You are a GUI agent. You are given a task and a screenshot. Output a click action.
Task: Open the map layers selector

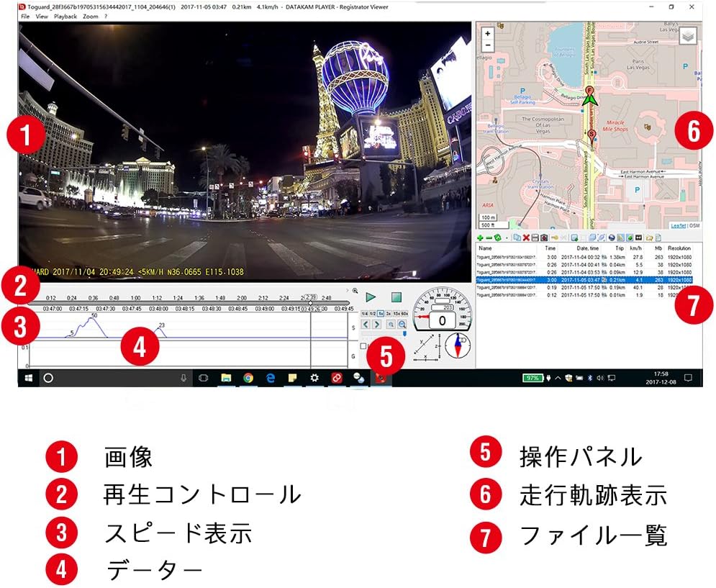[688, 36]
